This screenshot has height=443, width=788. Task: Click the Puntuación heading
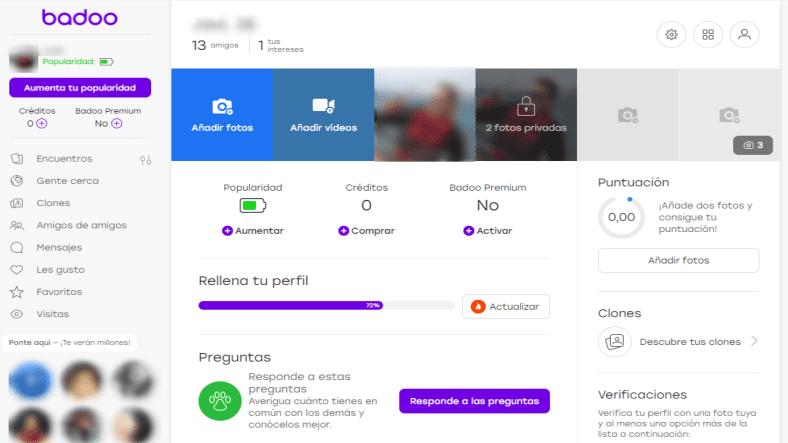pyautogui.click(x=633, y=182)
